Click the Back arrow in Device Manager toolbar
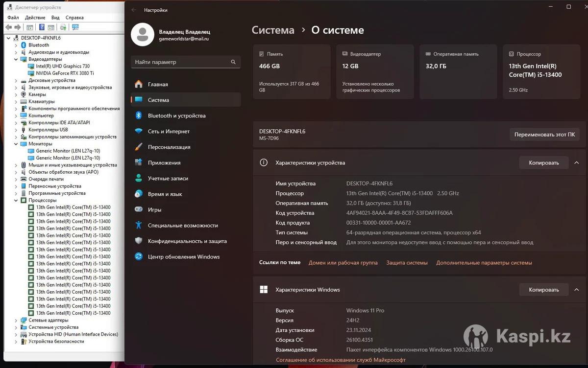Screen dimensions: 588x368 8,27
